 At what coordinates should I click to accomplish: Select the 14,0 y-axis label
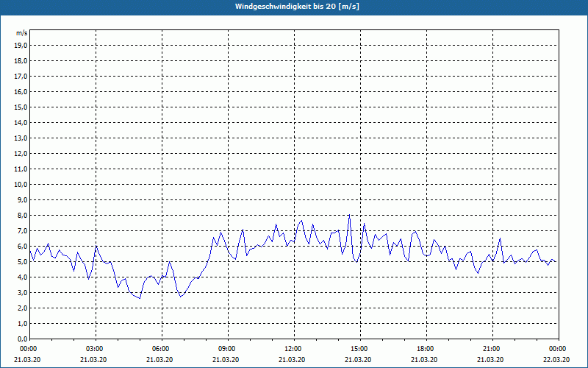tap(21, 122)
